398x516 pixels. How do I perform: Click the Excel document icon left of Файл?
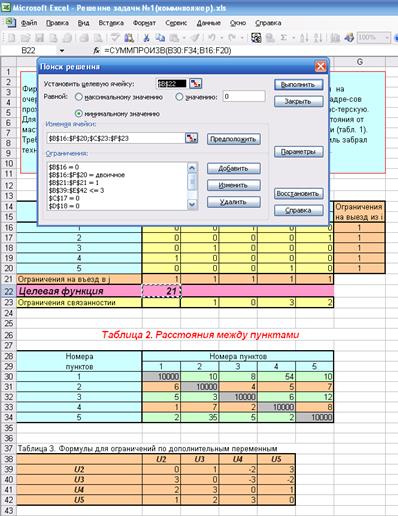point(11,23)
